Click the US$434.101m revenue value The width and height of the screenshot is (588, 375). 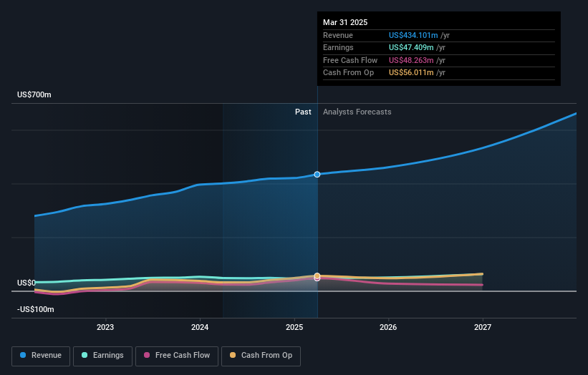tap(413, 35)
